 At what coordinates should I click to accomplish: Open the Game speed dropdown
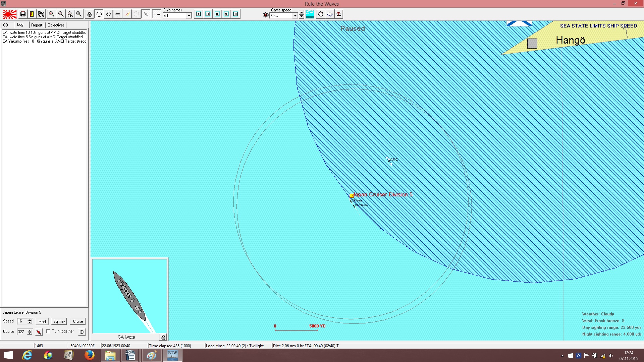[x=295, y=16]
